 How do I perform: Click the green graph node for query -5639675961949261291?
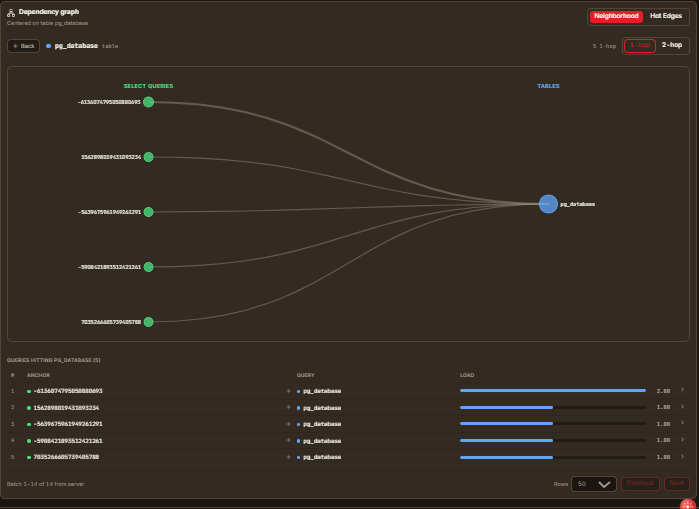[148, 212]
